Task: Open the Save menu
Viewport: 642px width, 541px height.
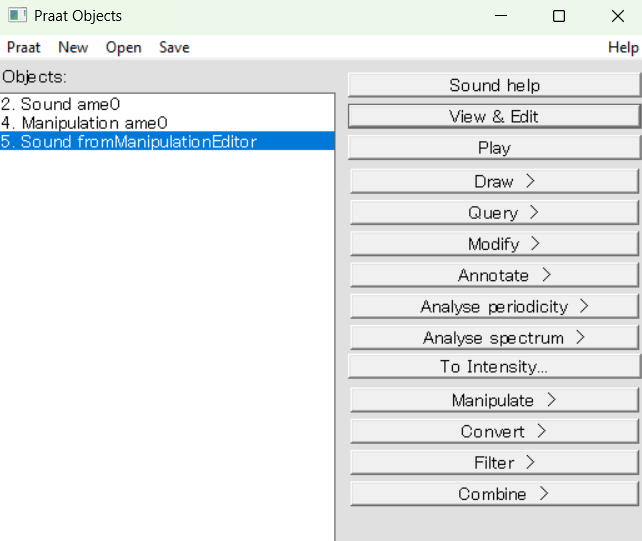Action: [x=174, y=48]
